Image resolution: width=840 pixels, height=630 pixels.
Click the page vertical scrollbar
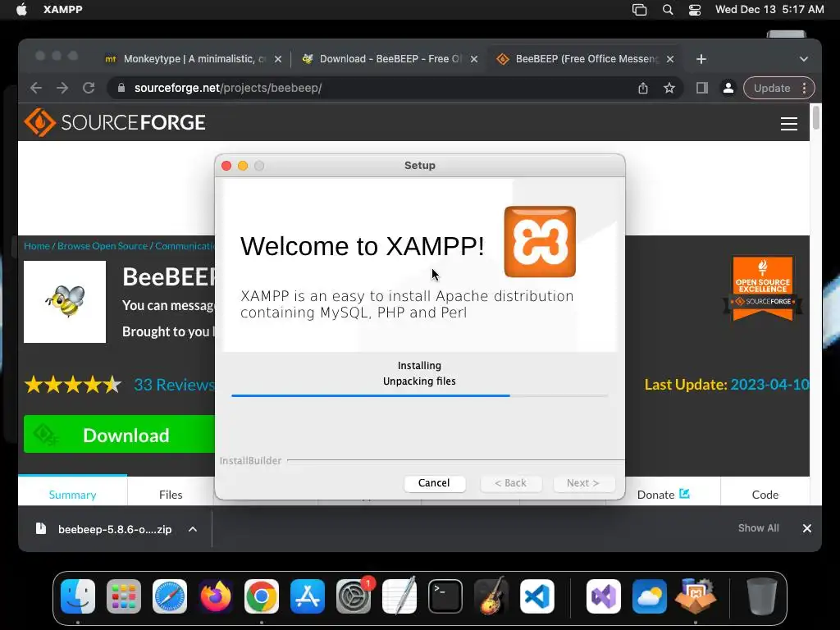(x=815, y=118)
